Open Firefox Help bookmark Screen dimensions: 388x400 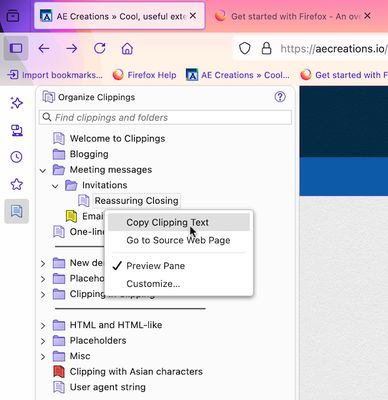[145, 75]
